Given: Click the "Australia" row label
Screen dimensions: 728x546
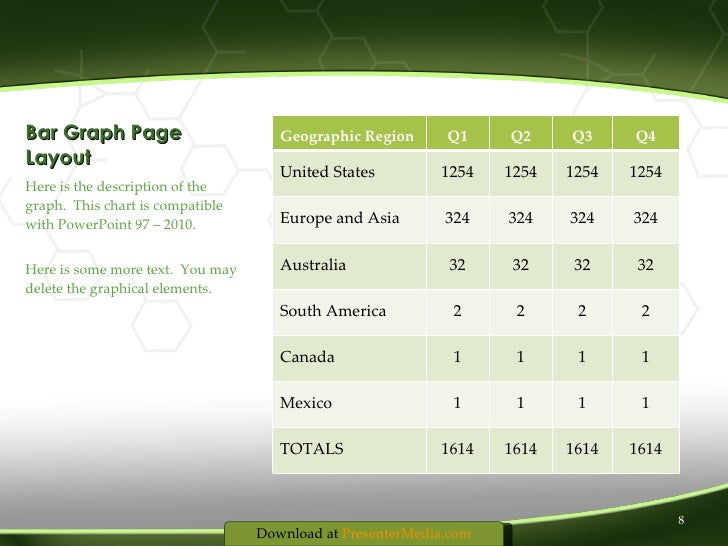Looking at the screenshot, I should pos(313,265).
